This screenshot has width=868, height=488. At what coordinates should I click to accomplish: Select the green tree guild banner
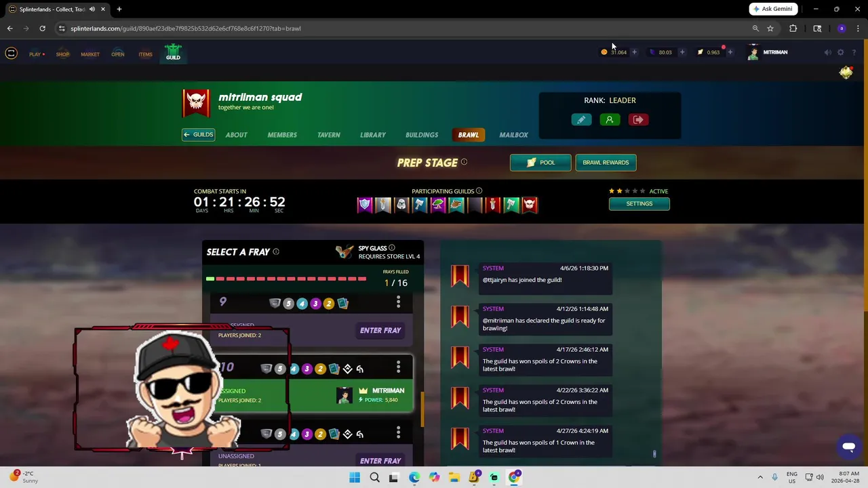click(438, 205)
